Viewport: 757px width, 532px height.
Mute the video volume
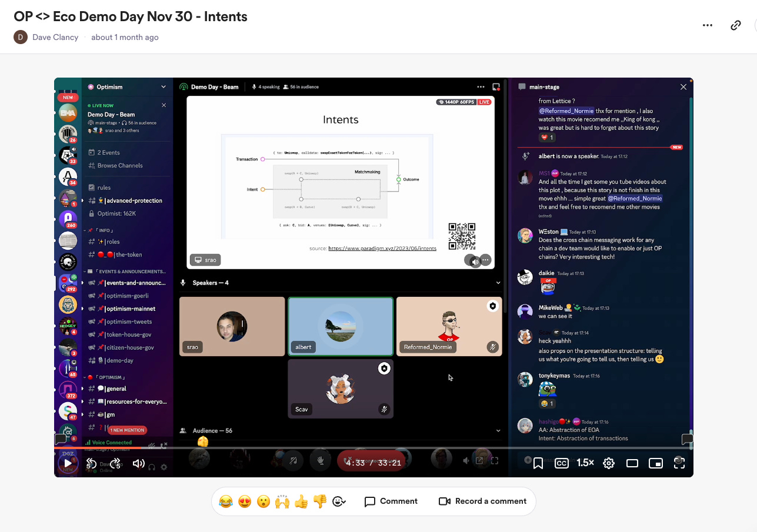(x=139, y=463)
